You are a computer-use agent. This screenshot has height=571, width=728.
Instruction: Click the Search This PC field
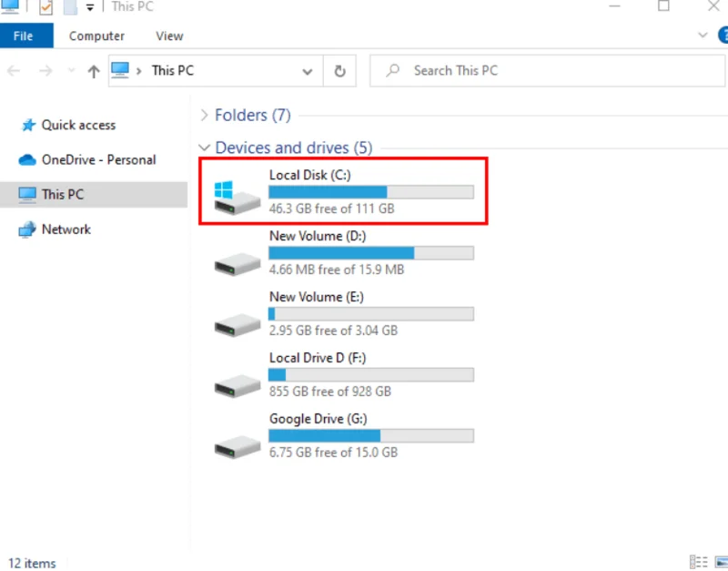547,71
